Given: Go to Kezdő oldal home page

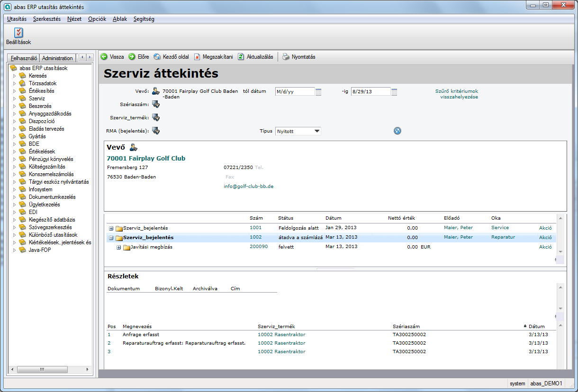Looking at the screenshot, I should coord(157,56).
